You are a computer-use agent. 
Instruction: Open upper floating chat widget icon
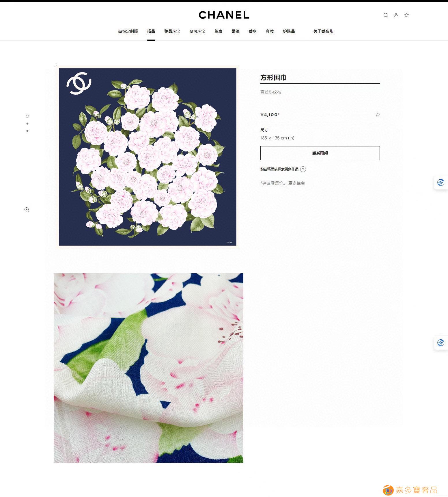(x=440, y=183)
